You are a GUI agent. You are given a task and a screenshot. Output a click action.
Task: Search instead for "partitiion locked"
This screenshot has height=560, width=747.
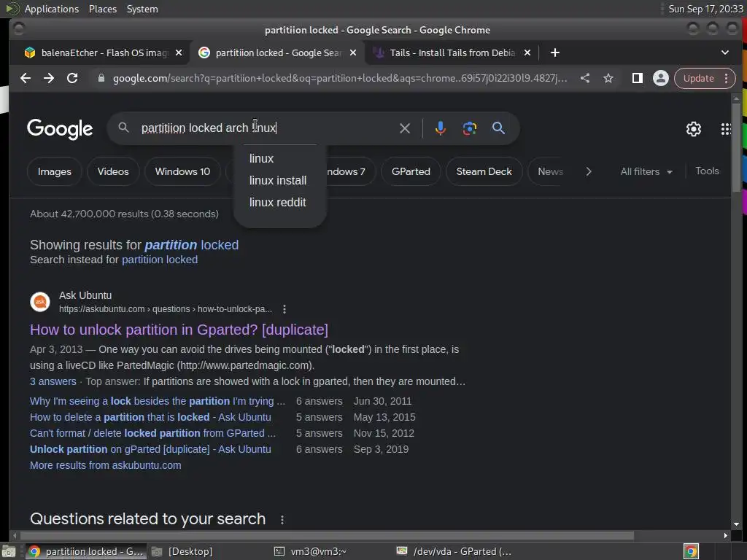(160, 260)
